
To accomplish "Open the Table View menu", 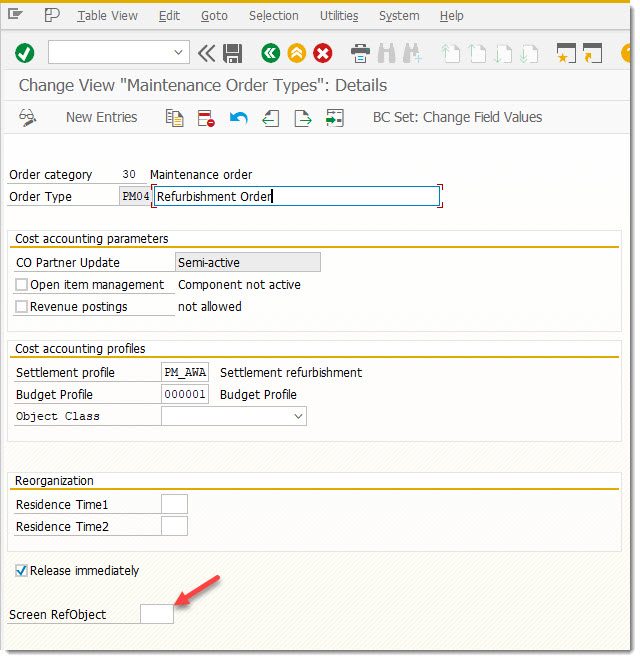I will (x=107, y=16).
